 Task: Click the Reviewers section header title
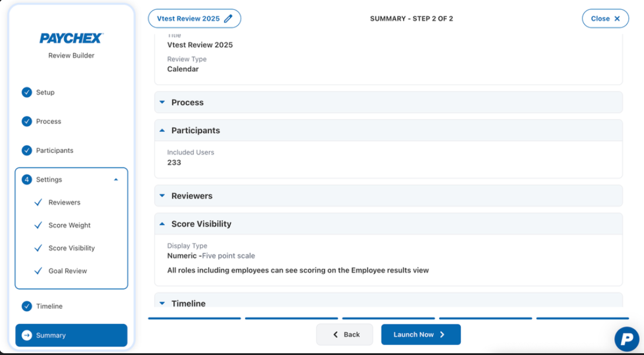(192, 196)
